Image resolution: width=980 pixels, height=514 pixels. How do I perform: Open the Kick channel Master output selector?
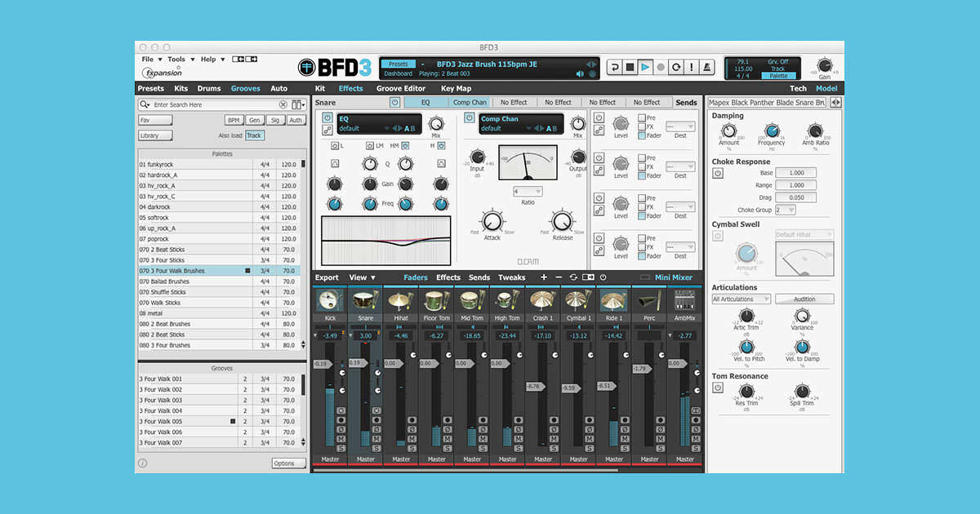click(x=330, y=459)
